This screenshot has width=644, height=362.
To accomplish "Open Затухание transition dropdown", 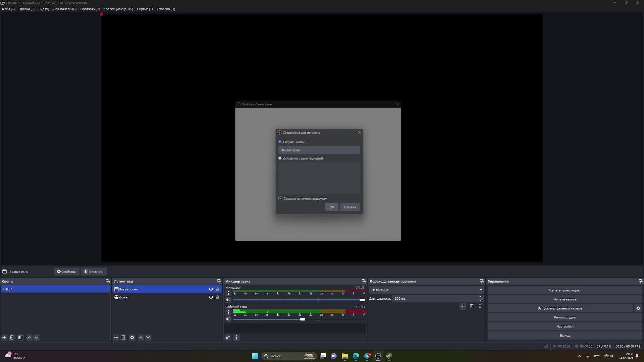I will tap(426, 290).
